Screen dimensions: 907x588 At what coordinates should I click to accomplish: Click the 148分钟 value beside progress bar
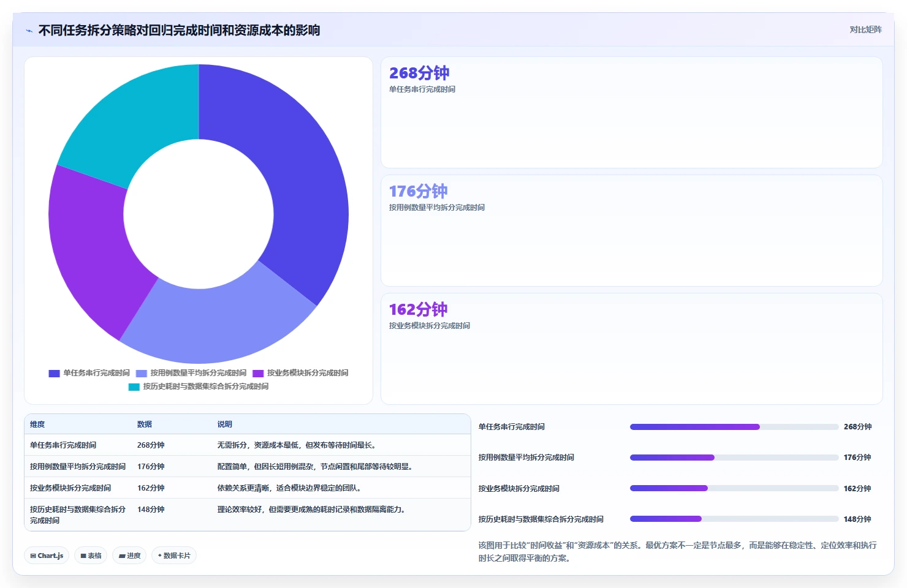click(x=857, y=519)
